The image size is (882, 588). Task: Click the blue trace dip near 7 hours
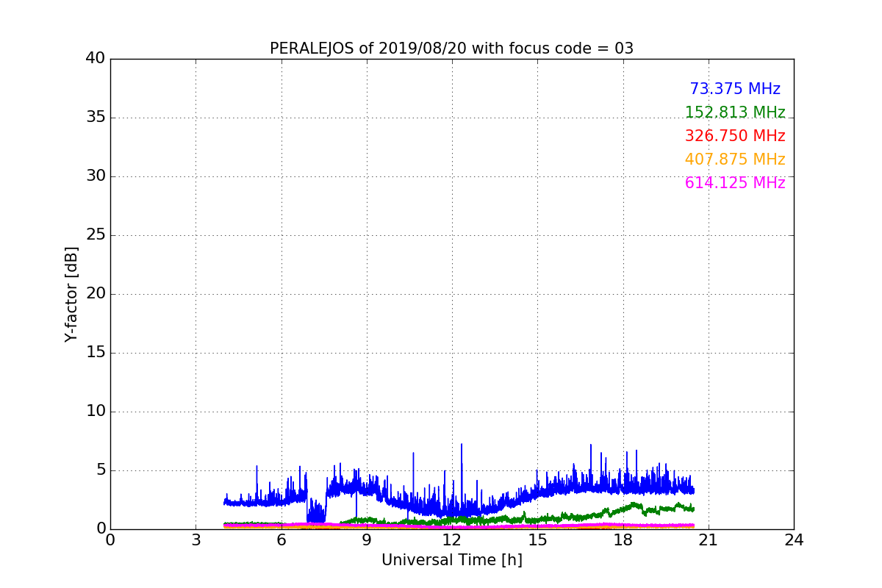click(x=316, y=511)
